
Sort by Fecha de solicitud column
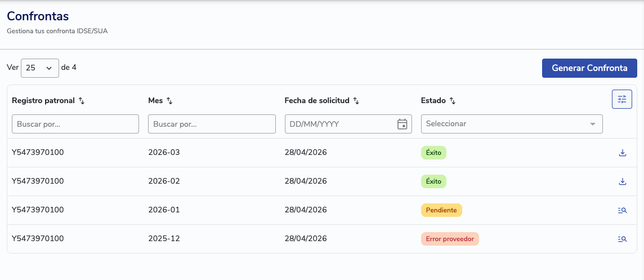tap(356, 101)
